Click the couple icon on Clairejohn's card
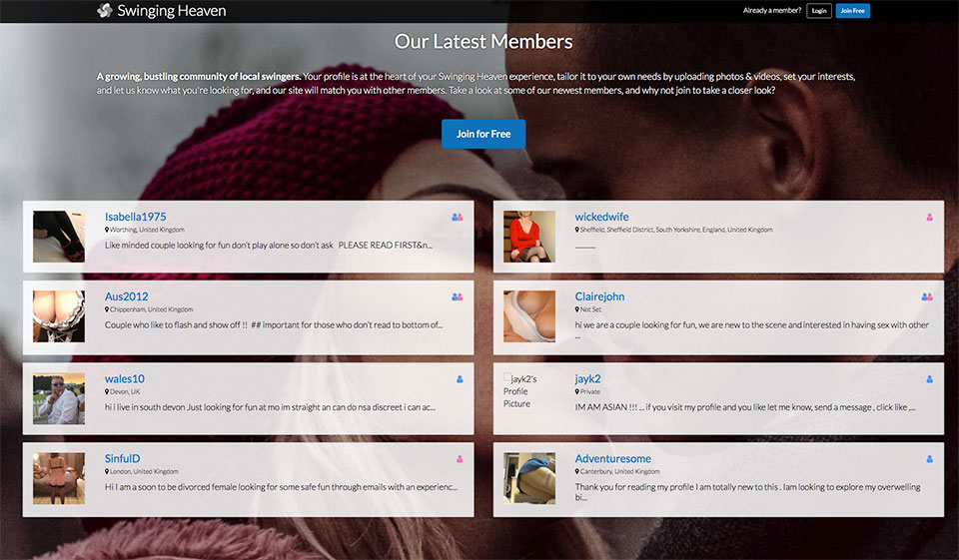959x560 pixels. (x=927, y=297)
